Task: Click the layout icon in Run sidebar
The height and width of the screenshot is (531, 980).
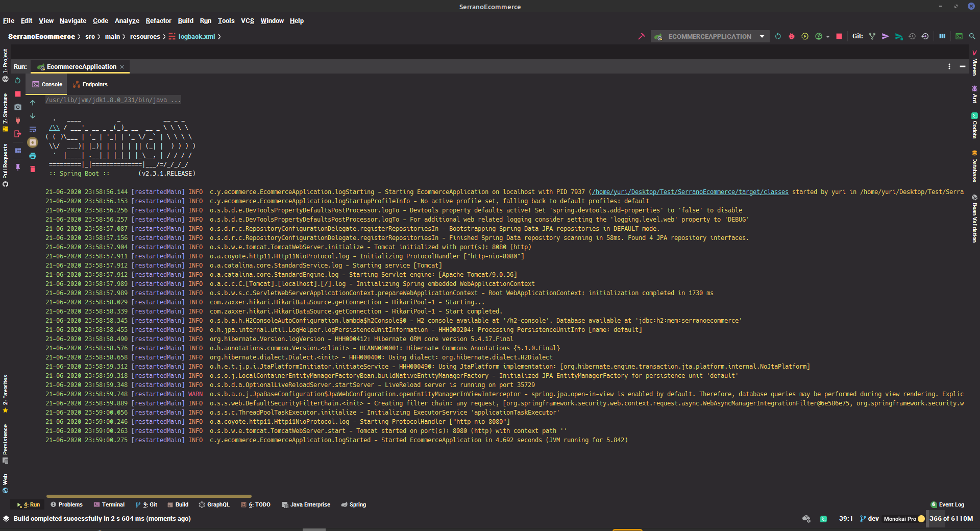Action: coord(18,151)
